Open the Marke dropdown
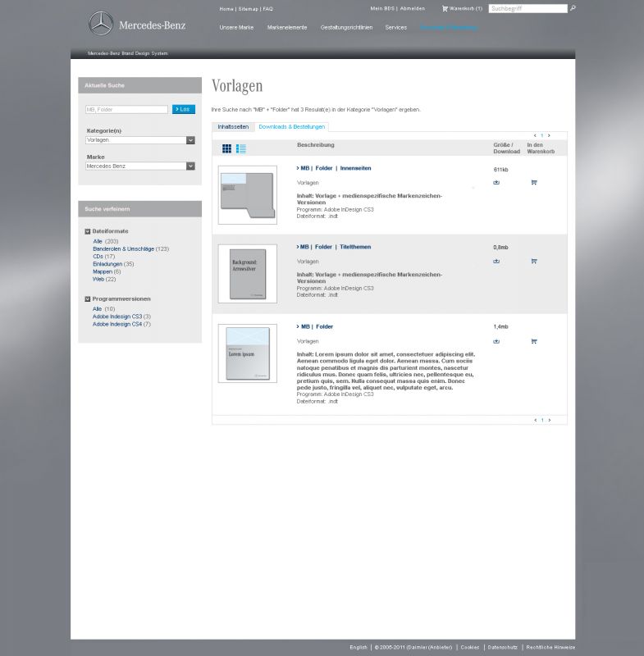The width and height of the screenshot is (644, 656). click(x=190, y=166)
